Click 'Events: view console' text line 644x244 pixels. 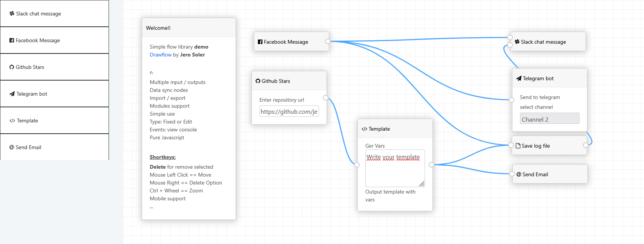[x=173, y=130]
